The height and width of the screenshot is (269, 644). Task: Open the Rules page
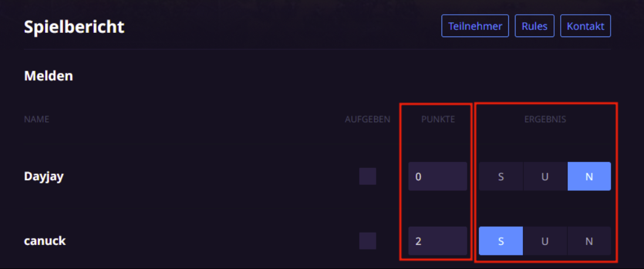[x=534, y=26]
